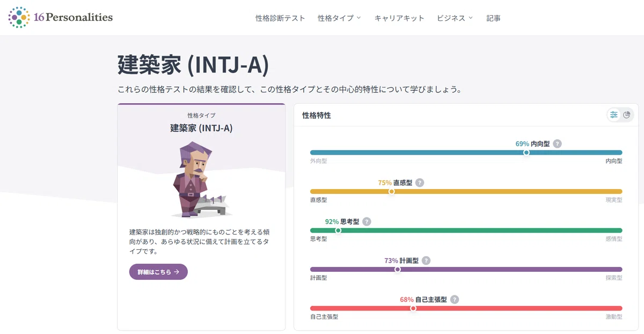Switch to pie chart view
This screenshot has width=644, height=334.
point(627,115)
